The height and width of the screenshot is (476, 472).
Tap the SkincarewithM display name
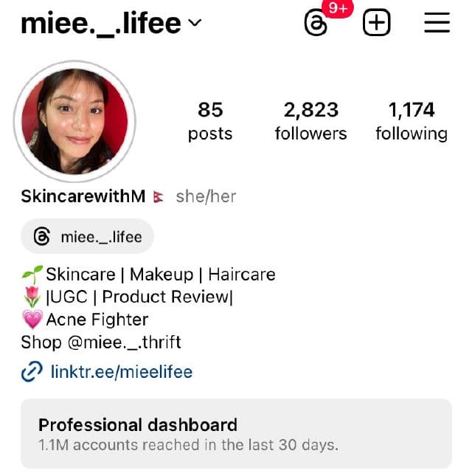83,196
